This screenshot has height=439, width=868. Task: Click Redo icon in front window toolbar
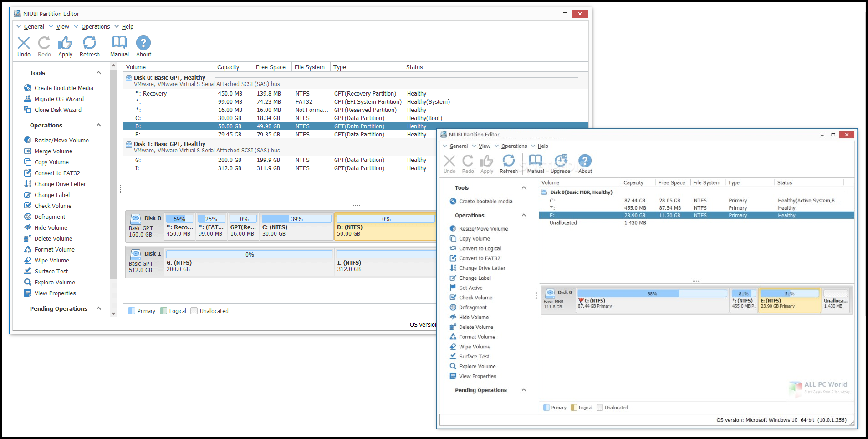[468, 161]
